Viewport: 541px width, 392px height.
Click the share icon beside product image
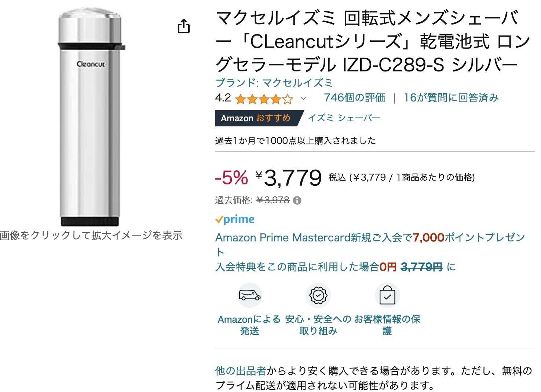point(184,26)
